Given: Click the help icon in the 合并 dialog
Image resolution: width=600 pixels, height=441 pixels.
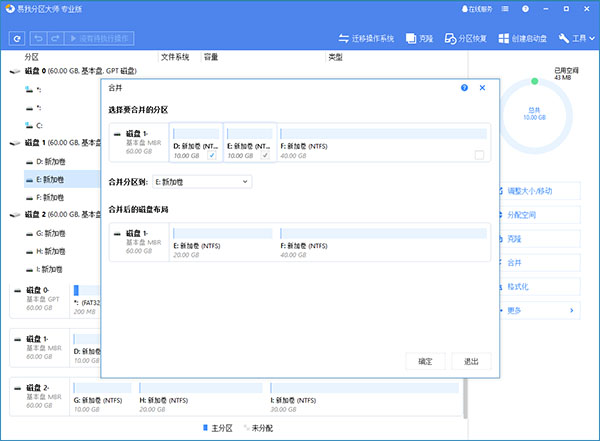Looking at the screenshot, I should (x=464, y=88).
